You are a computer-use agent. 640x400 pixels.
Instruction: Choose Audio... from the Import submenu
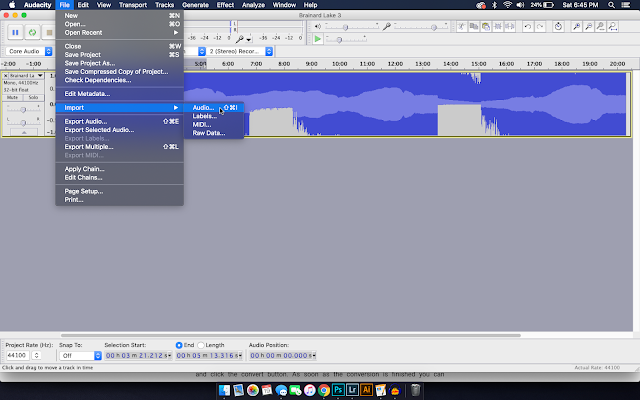tap(213, 108)
